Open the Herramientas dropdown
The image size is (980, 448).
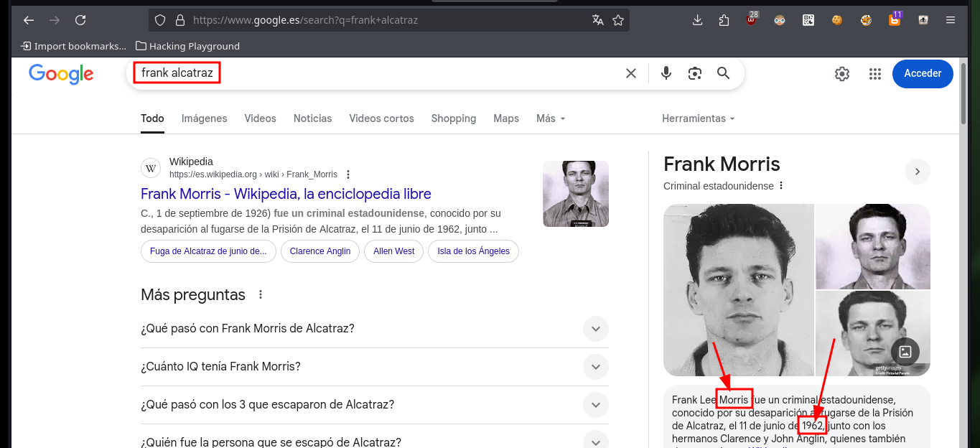[x=699, y=118]
